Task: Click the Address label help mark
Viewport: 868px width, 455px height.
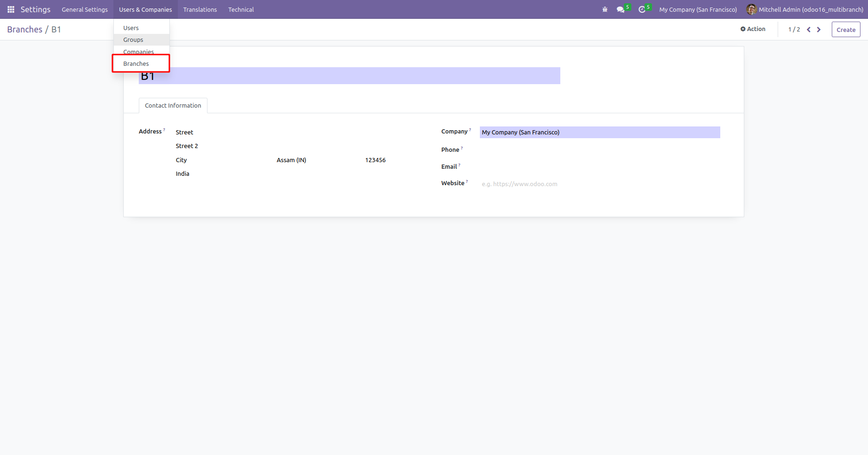Action: (x=164, y=130)
